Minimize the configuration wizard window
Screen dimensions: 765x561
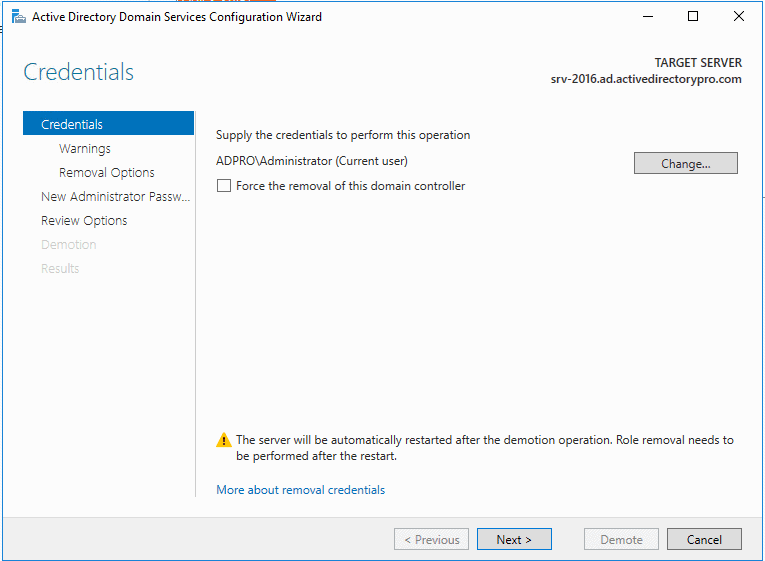point(648,17)
